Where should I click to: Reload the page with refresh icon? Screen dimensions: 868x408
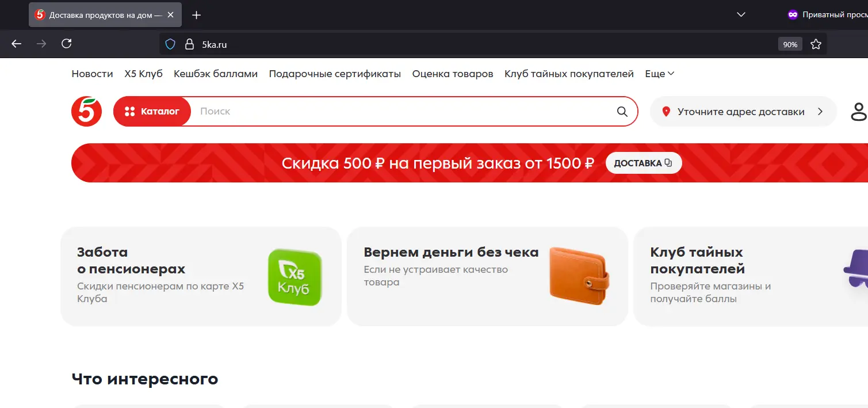click(66, 44)
